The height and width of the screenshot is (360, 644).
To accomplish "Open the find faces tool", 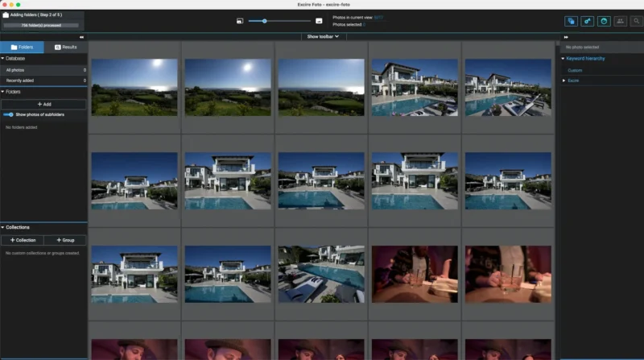I will pyautogui.click(x=604, y=21).
